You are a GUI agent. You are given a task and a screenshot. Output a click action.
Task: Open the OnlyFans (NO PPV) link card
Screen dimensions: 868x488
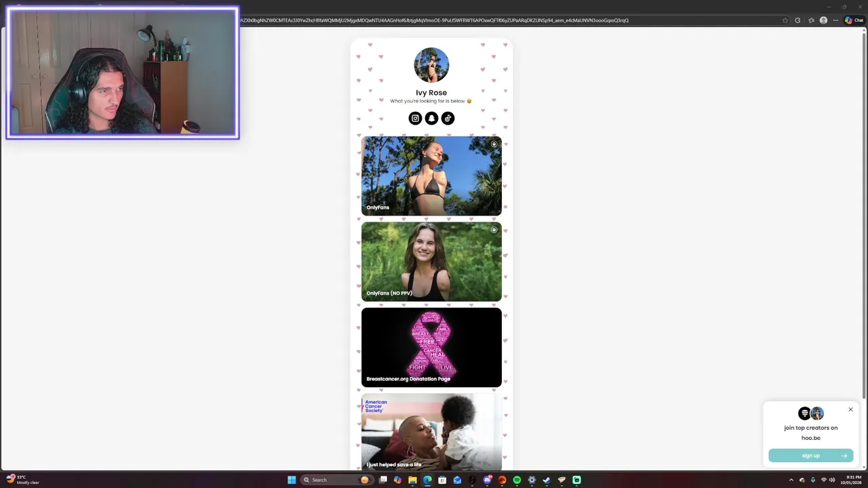coord(431,262)
